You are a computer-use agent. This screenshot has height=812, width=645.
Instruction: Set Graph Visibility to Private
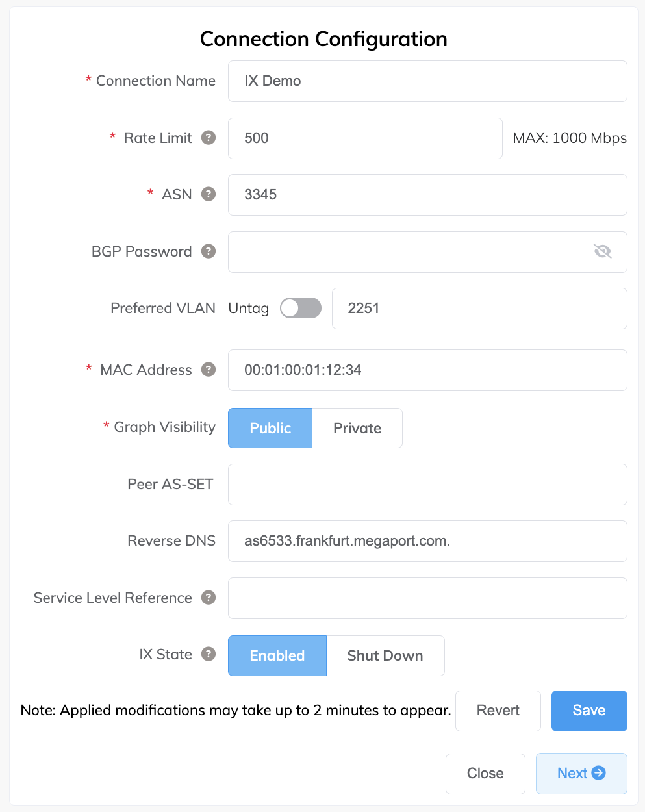357,427
